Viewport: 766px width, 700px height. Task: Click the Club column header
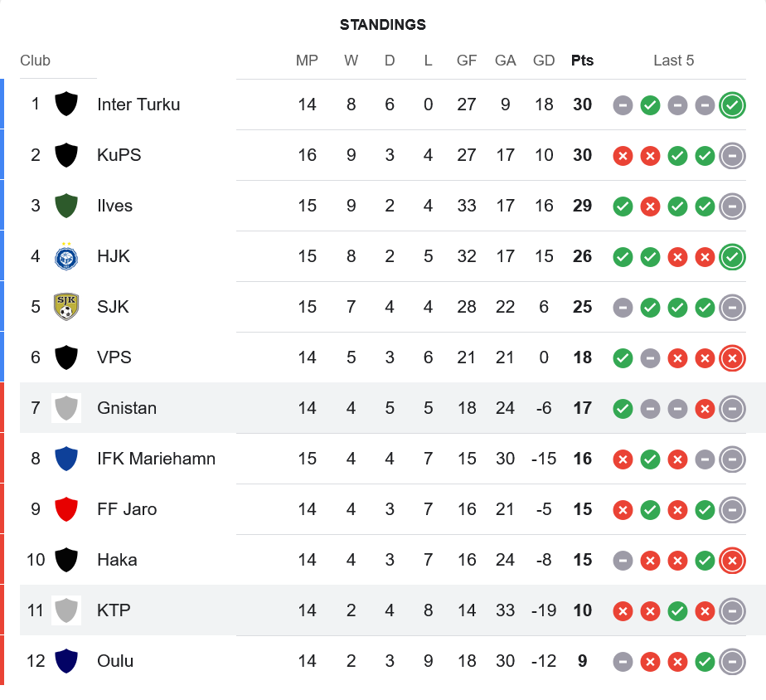point(36,61)
